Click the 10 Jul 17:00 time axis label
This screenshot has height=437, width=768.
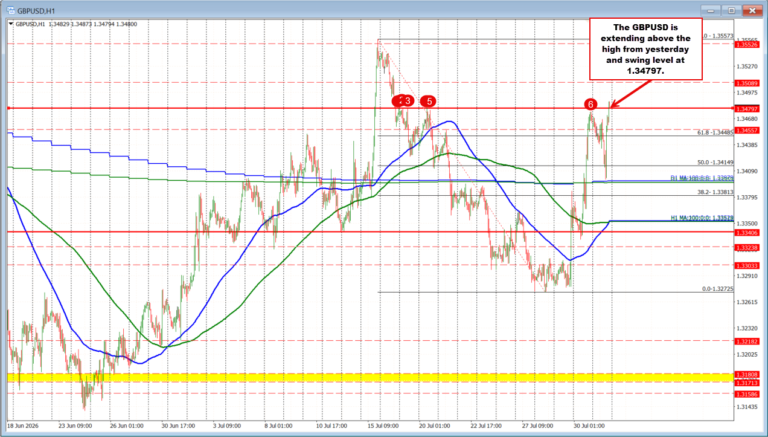tap(332, 426)
